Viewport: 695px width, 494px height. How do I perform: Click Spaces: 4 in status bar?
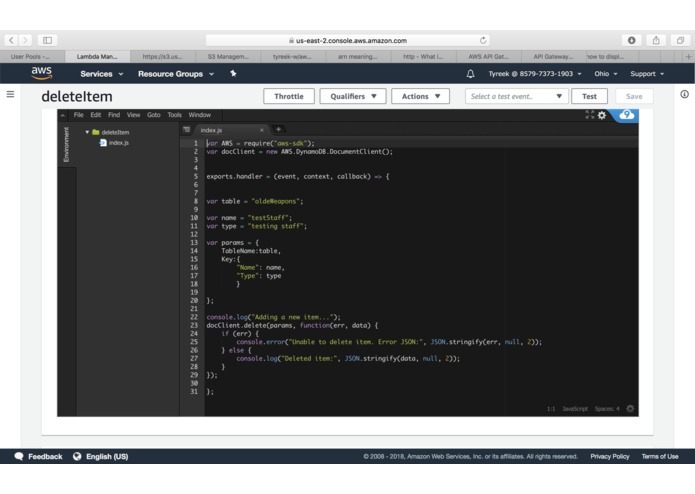(607, 408)
